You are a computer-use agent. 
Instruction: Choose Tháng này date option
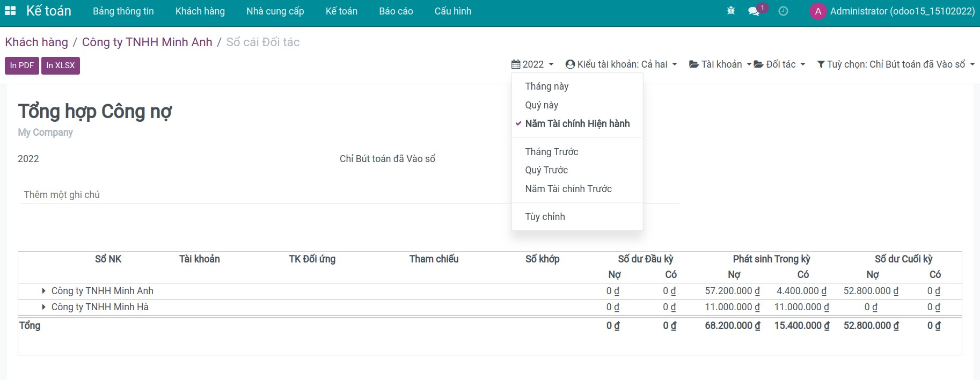(546, 86)
